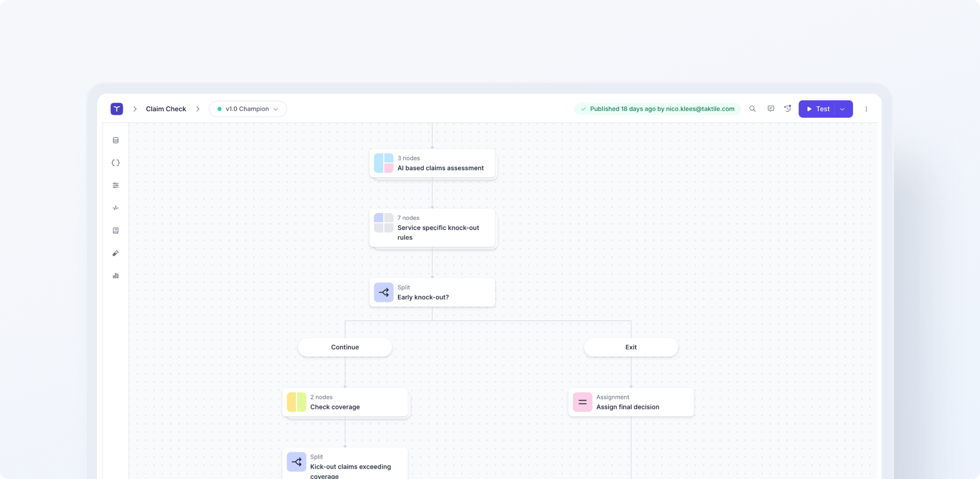Open the AI based claims assessment node
Screen dimensions: 980x479
pos(432,163)
